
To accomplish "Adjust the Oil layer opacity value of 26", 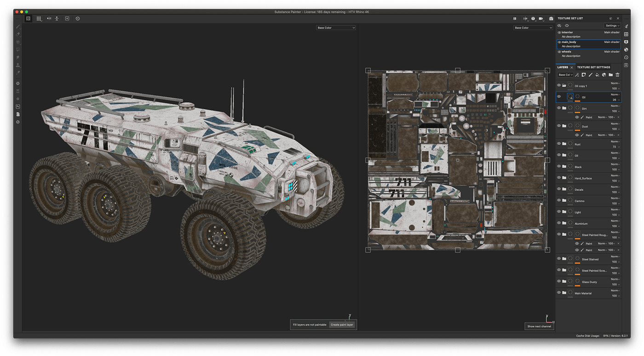I will [x=615, y=99].
